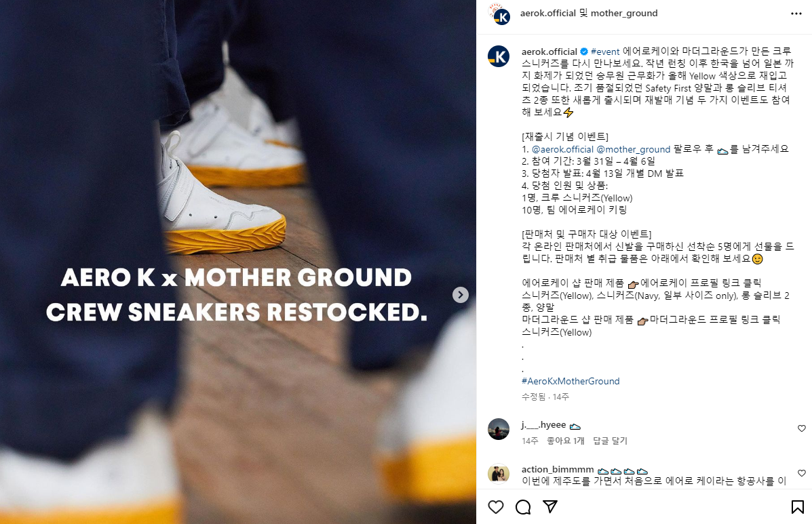
Task: Click 답글 달기 reply under first comment
Action: 610,441
